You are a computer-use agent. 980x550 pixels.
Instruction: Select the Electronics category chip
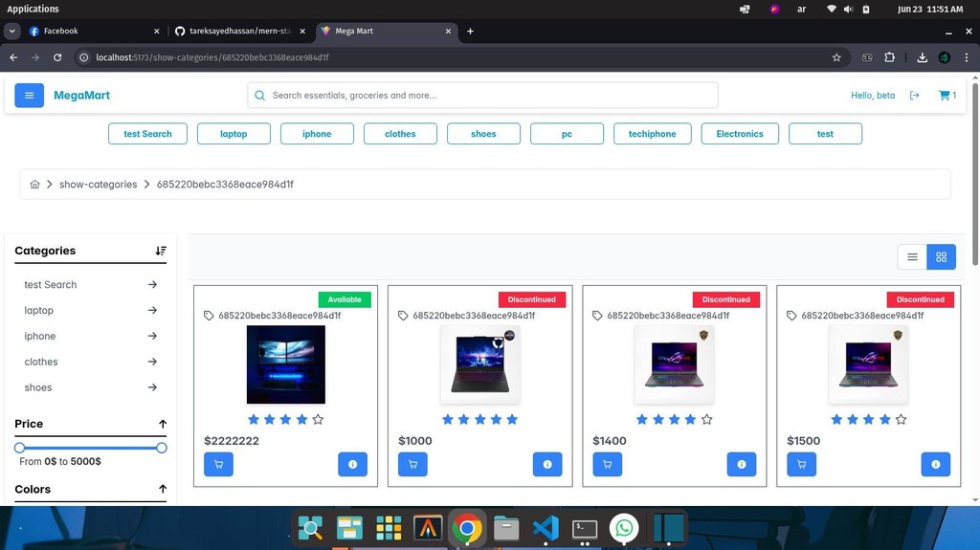tap(739, 134)
